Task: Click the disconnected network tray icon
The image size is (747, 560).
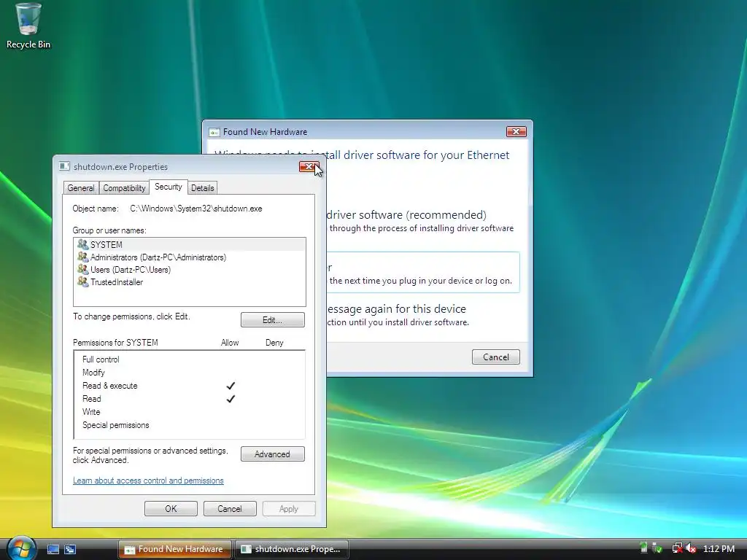Action: (676, 548)
